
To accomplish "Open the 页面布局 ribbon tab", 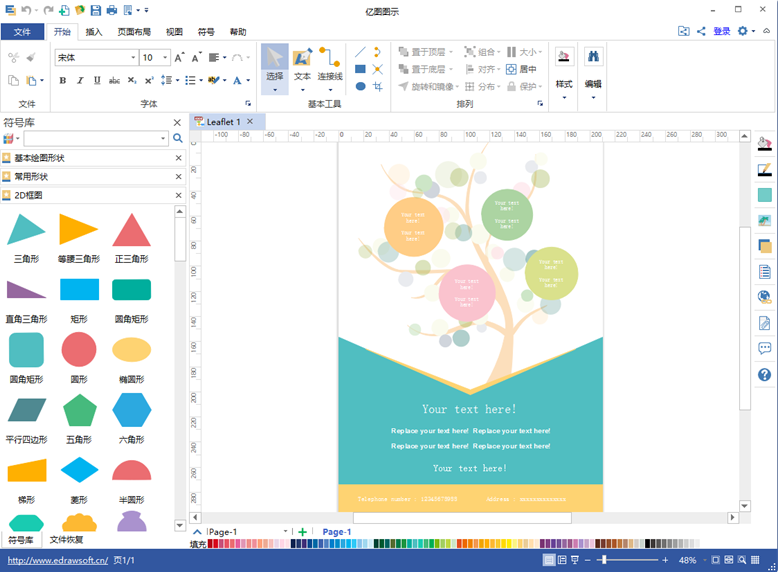I will [133, 32].
